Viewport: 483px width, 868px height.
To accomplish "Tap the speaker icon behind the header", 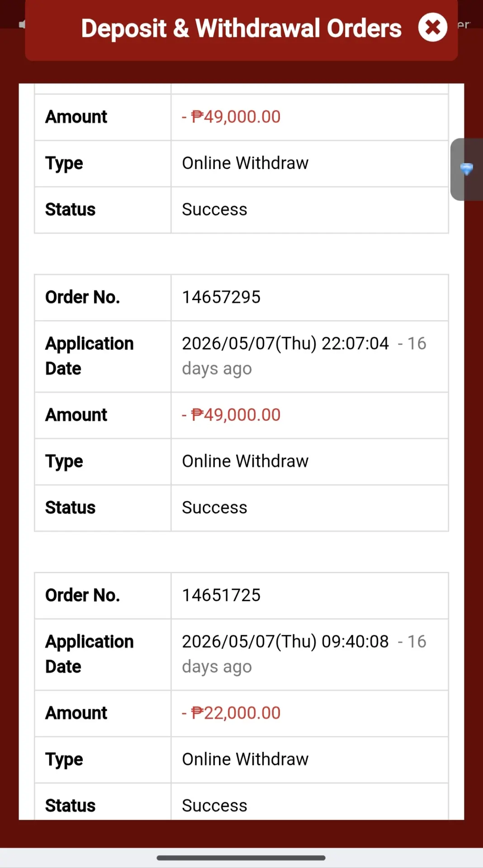I will 22,24.
